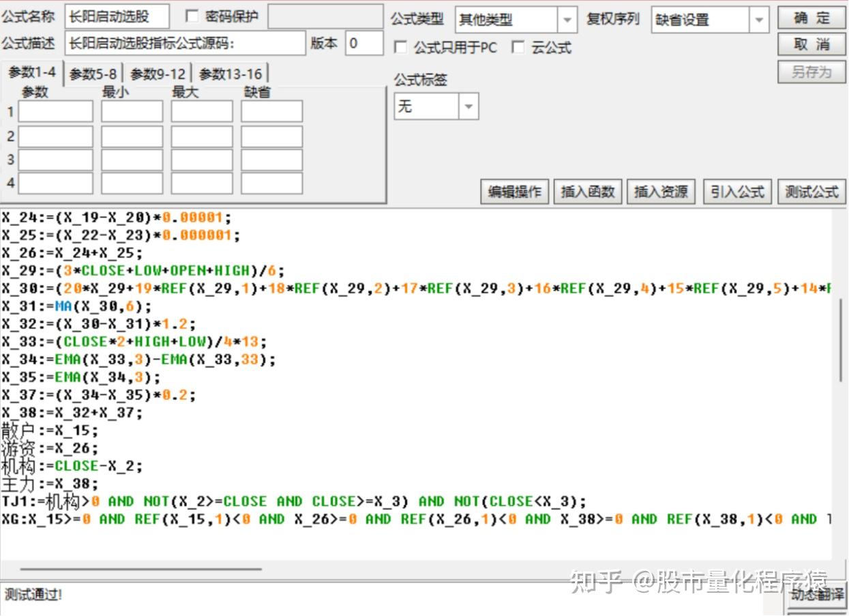The image size is (849, 616).
Task: Click the code line starting X_30:=
Action: [416, 289]
